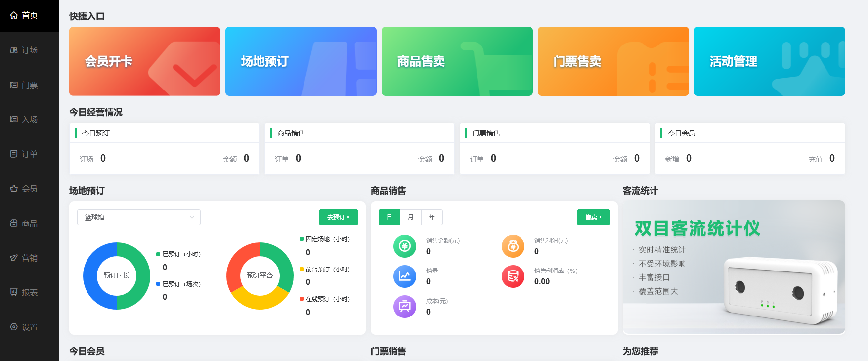
Task: Toggle 已预订（小时）green legend swatch
Action: coord(158,254)
